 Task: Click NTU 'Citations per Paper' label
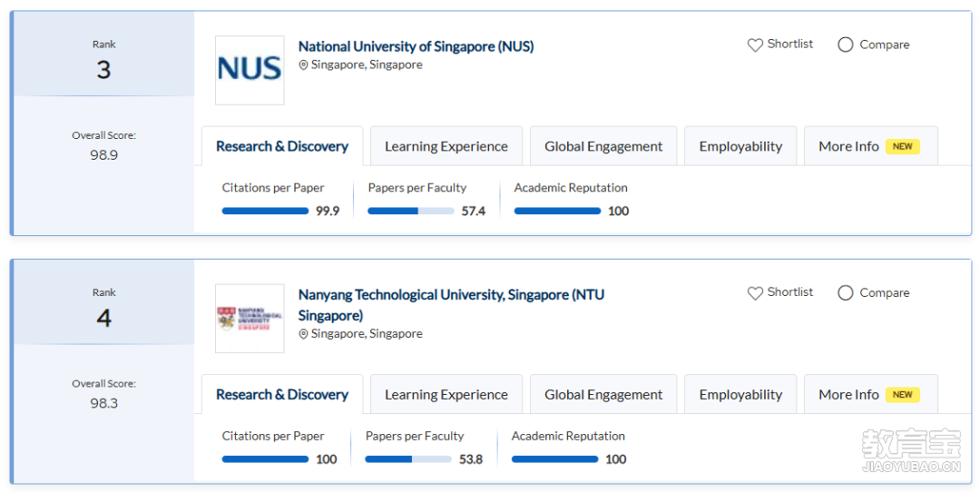tap(273, 436)
